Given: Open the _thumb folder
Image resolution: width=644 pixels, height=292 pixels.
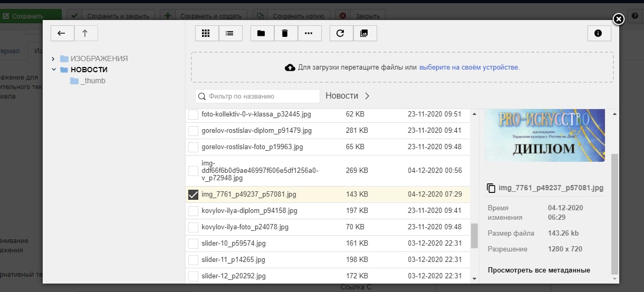Looking at the screenshot, I should pos(93,81).
